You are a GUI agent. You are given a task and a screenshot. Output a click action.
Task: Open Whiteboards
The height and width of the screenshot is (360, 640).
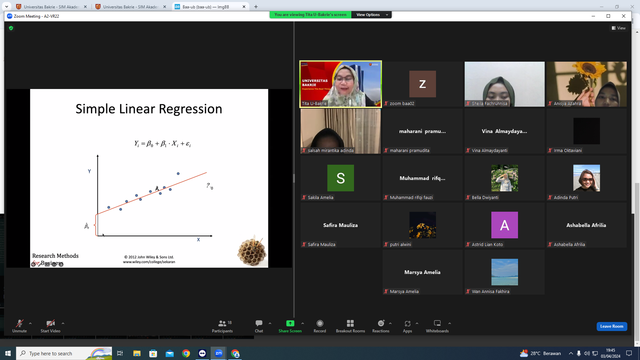437,326
